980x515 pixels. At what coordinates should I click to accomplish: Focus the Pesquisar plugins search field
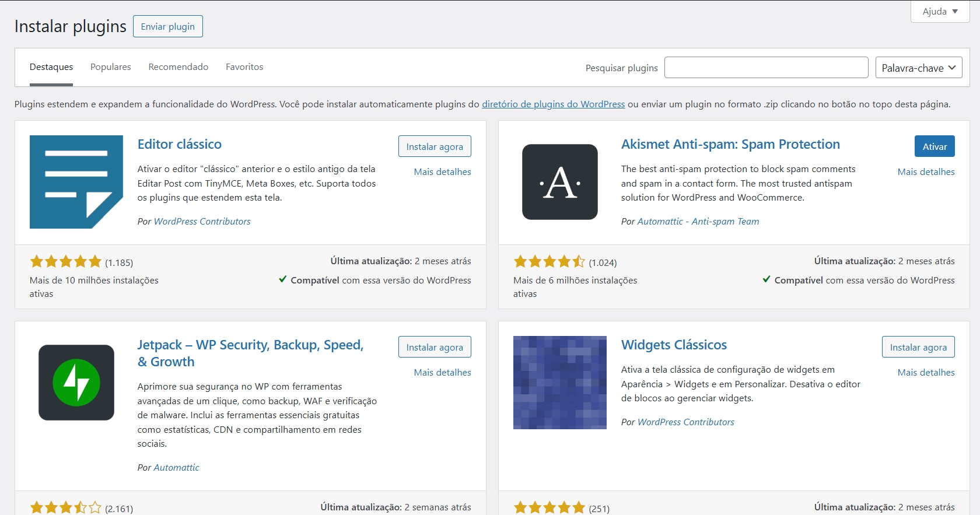(x=766, y=68)
